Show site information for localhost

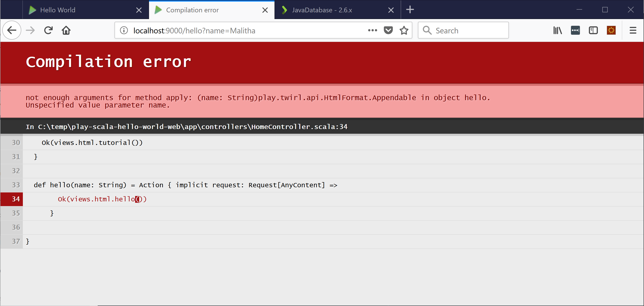[124, 30]
